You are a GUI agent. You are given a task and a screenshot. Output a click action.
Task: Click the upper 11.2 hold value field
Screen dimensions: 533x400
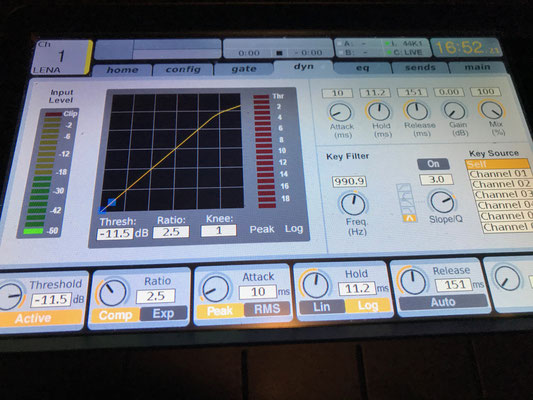pos(375,93)
